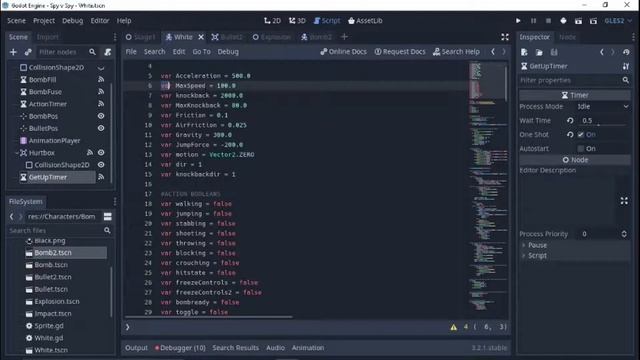Open object properties tools icon beside GetUpTimer

[626, 66]
